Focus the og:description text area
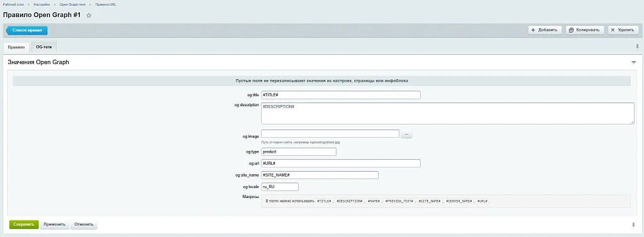The height and width of the screenshot is (237, 644). pyautogui.click(x=448, y=113)
